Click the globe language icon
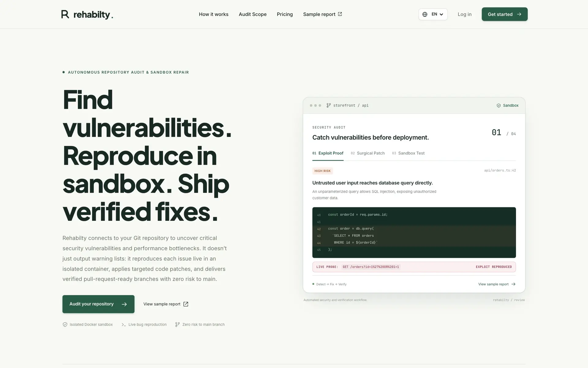Viewport: 588px width, 368px height. (425, 14)
